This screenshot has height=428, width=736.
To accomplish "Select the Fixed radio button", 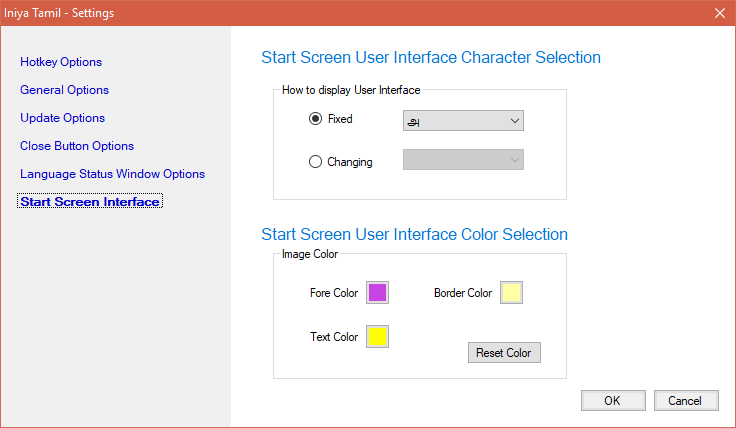I will [316, 119].
